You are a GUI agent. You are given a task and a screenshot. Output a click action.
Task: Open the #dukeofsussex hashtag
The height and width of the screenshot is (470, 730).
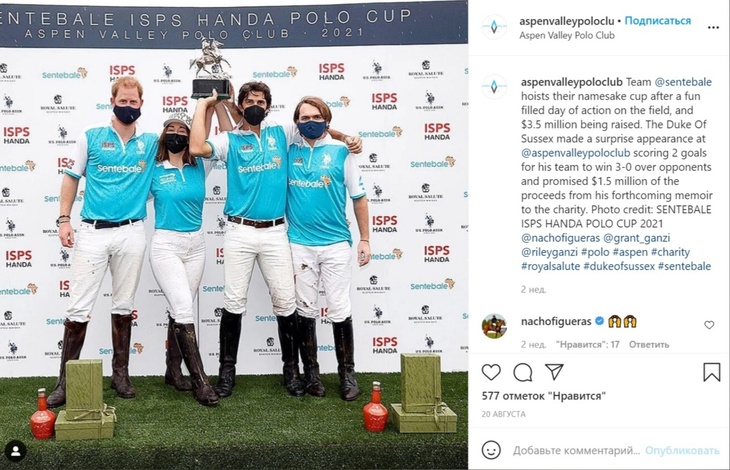[x=619, y=266]
